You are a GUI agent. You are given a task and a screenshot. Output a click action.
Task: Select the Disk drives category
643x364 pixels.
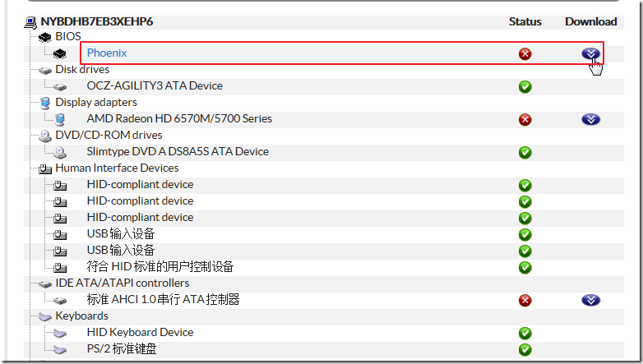[82, 70]
